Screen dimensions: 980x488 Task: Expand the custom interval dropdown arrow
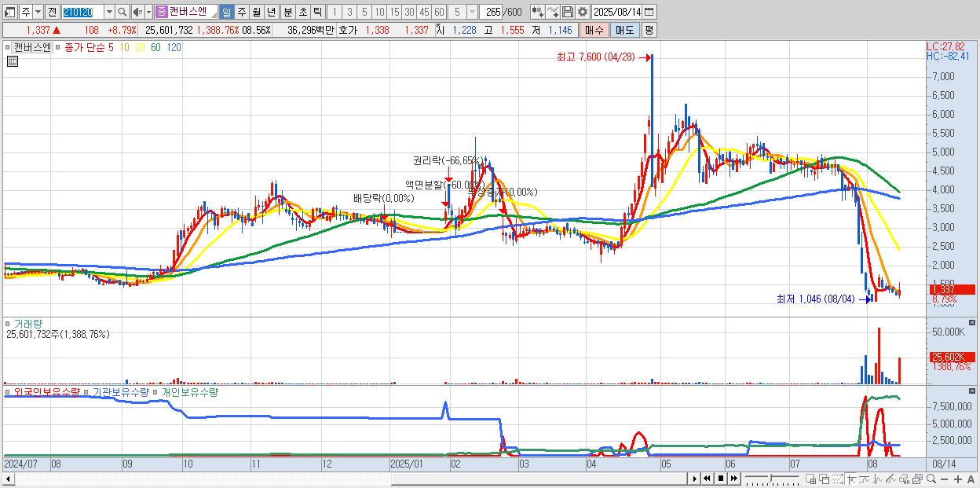[x=471, y=12]
